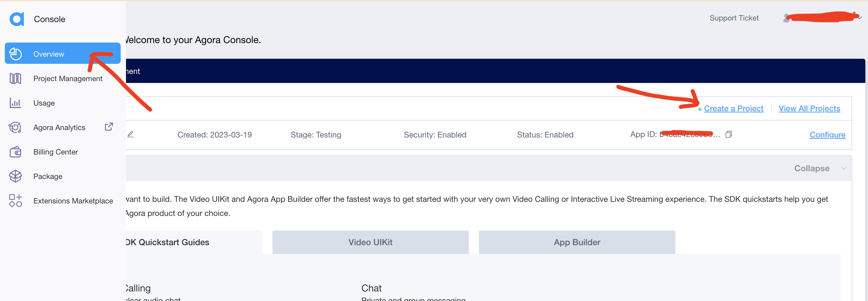Click the Agora logo icon
868x301 pixels.
coord(16,19)
